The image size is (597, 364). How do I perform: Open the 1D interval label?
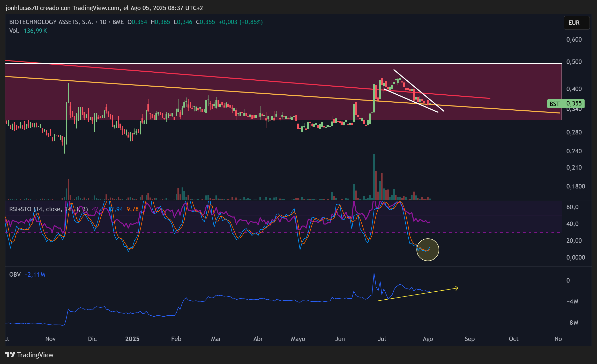tap(103, 22)
